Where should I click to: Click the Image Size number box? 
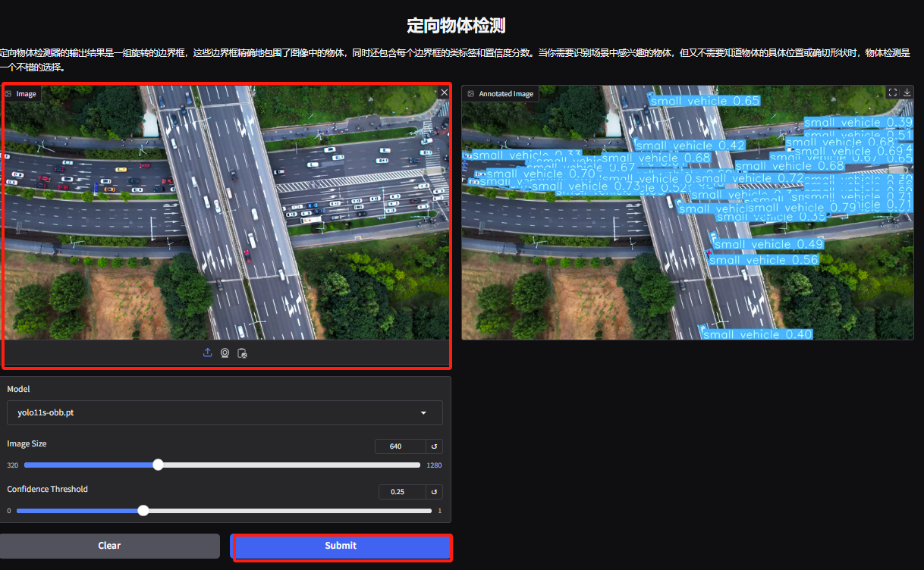click(399, 446)
